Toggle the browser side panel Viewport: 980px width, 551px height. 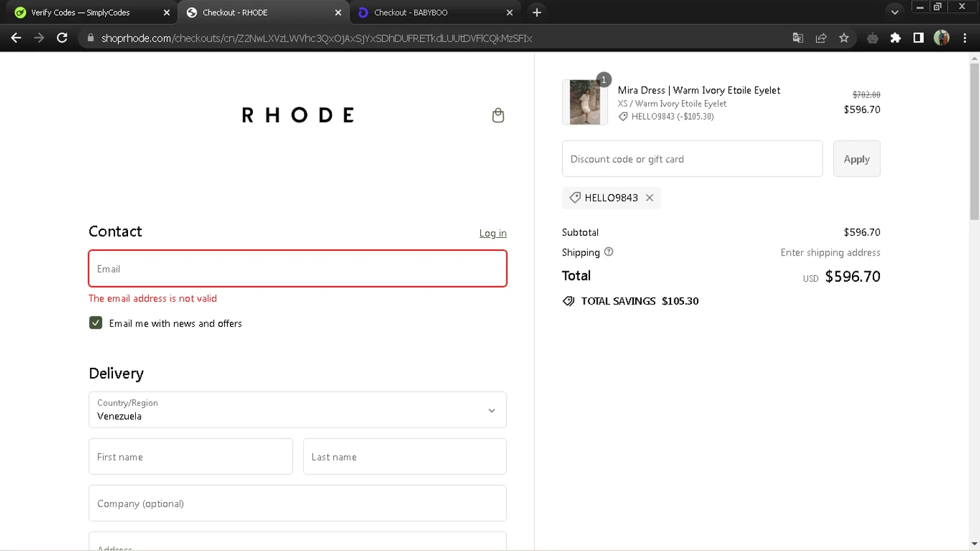coord(919,38)
